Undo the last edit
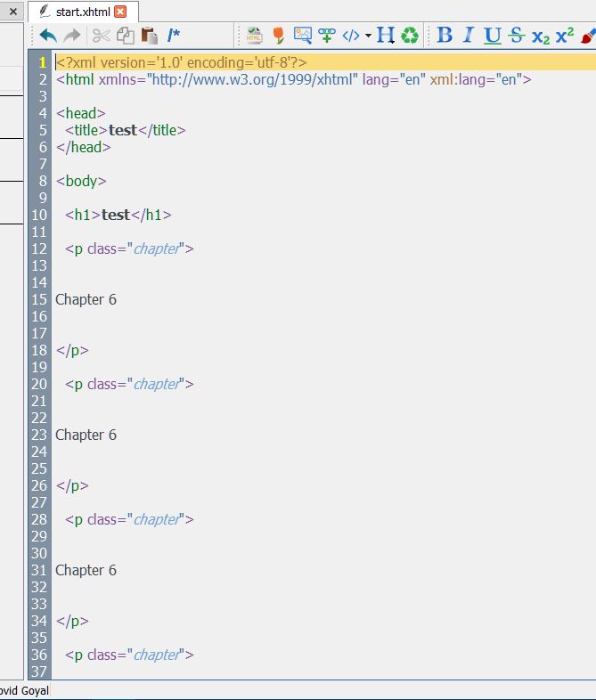The width and height of the screenshot is (596, 700). coord(48,36)
